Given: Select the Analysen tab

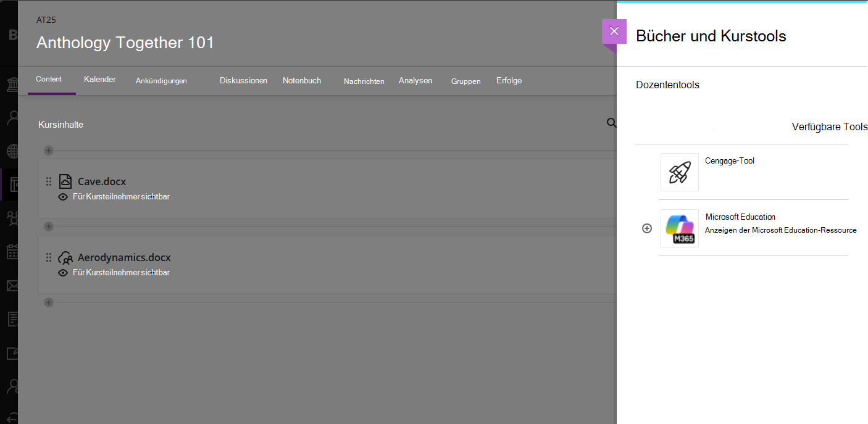Looking at the screenshot, I should point(415,81).
